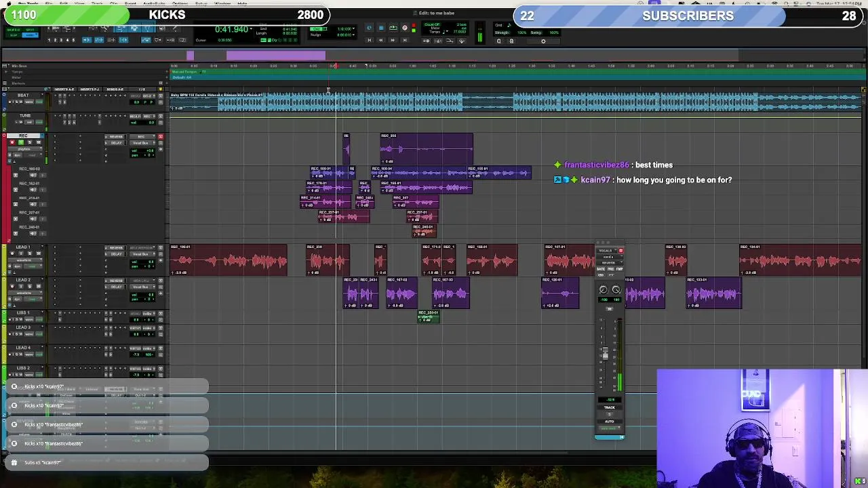868x488 pixels.
Task: Click the SENDS A-E column header
Action: [115, 89]
